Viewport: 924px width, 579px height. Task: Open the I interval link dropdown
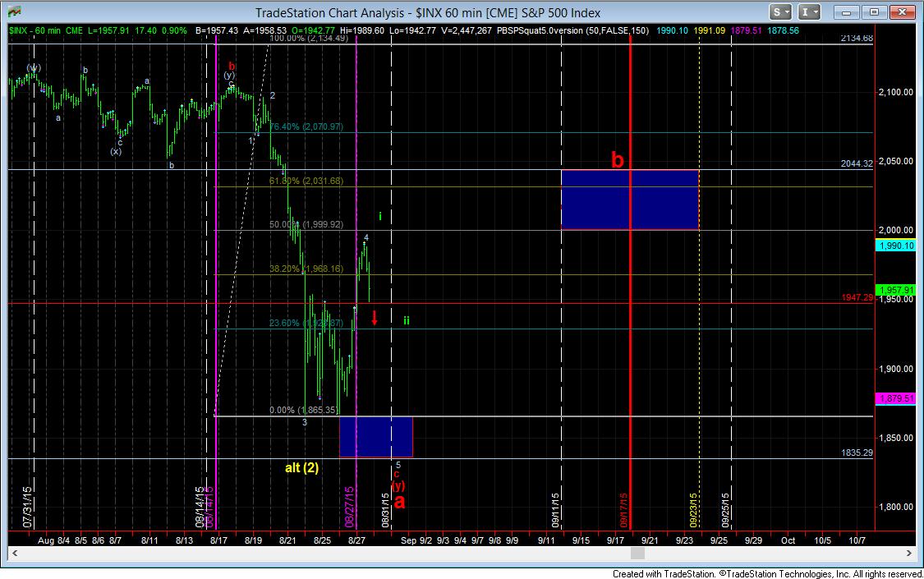[809, 12]
